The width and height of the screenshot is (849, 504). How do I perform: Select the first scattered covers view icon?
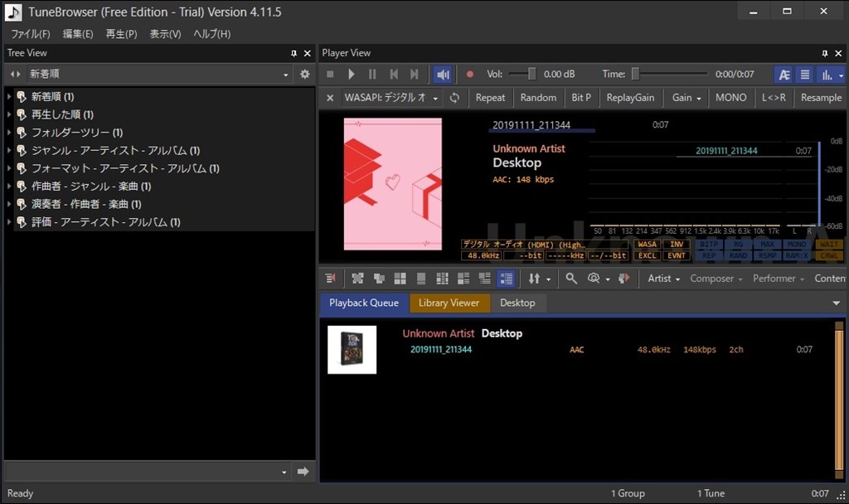point(357,279)
